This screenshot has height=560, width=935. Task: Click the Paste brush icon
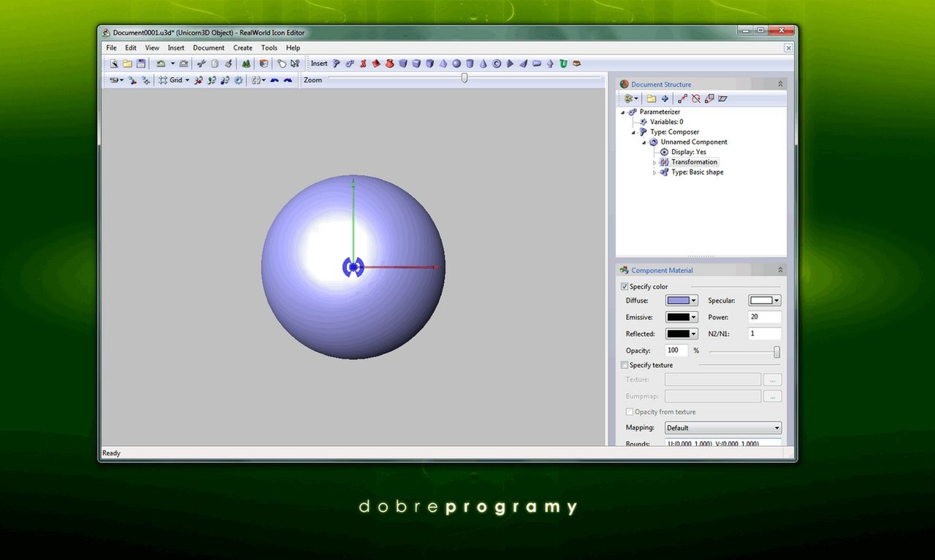(x=227, y=64)
